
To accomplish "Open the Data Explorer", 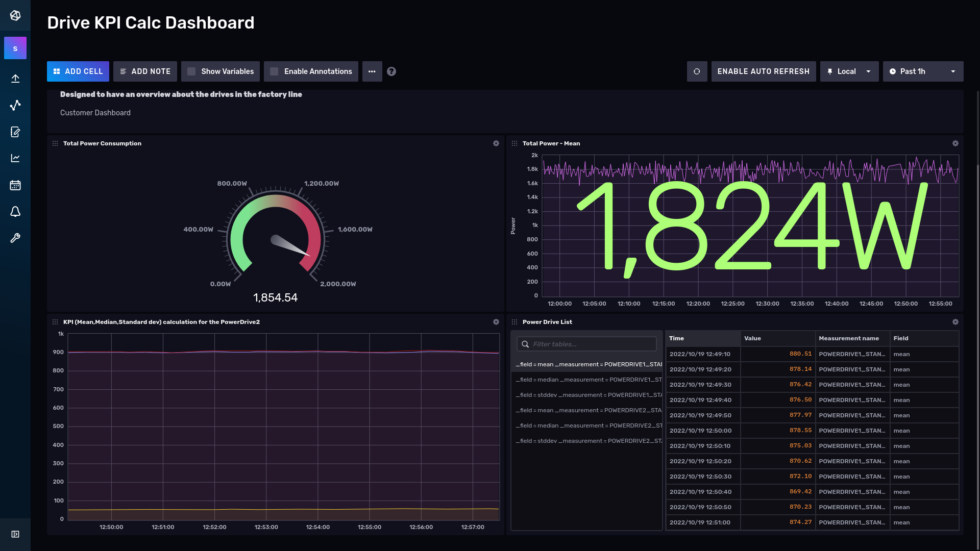I will click(15, 105).
